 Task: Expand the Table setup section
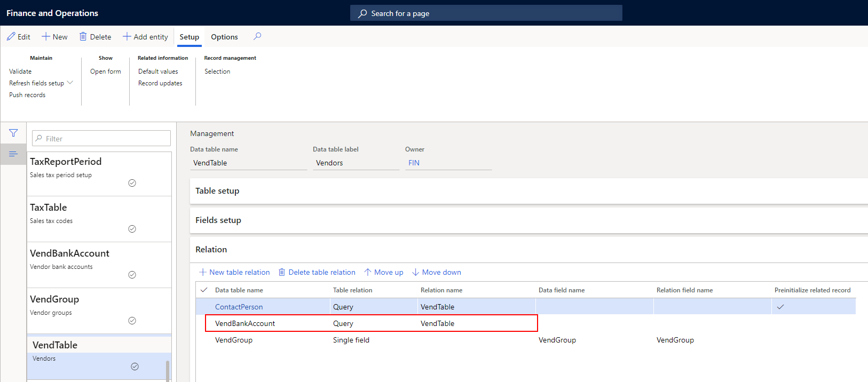(x=217, y=191)
